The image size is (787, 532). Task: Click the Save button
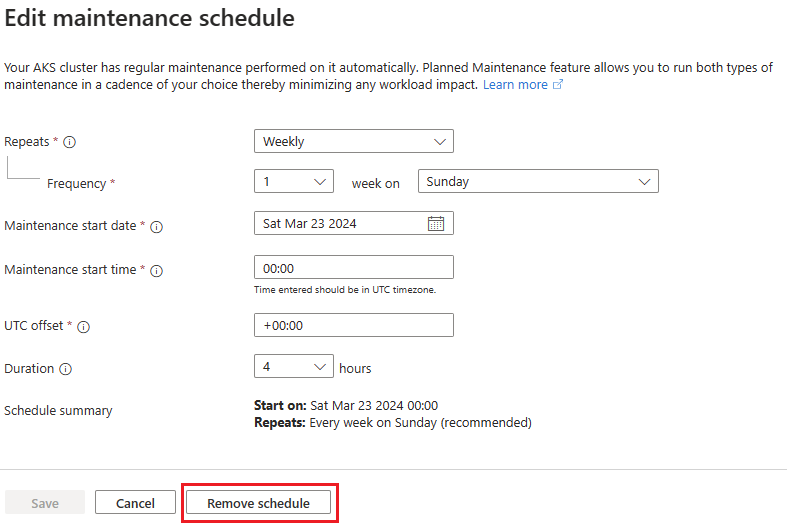click(45, 503)
